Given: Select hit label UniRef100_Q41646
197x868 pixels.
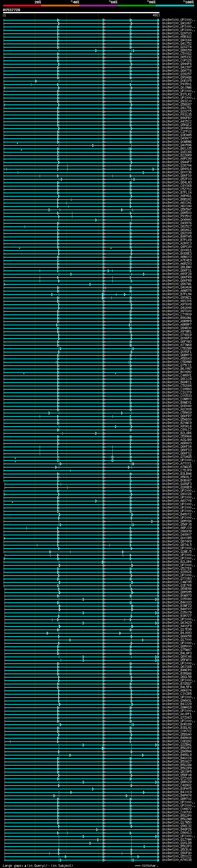Looking at the screenshot, I should [x=177, y=308].
